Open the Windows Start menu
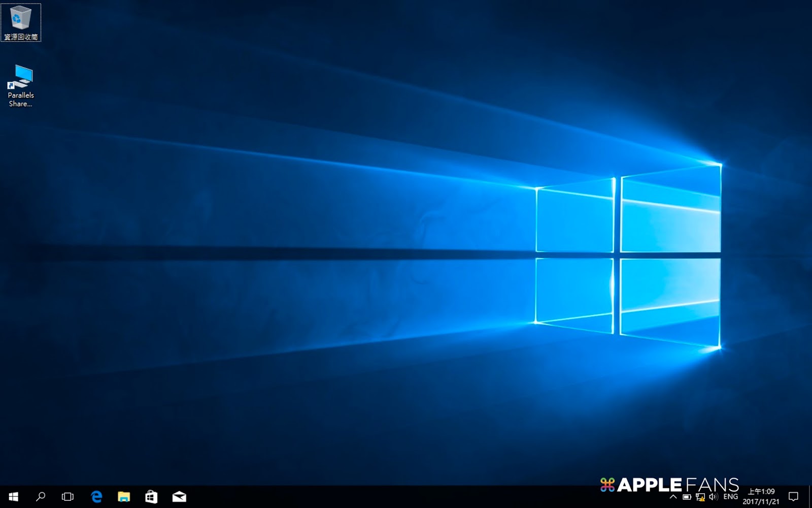 (14, 496)
